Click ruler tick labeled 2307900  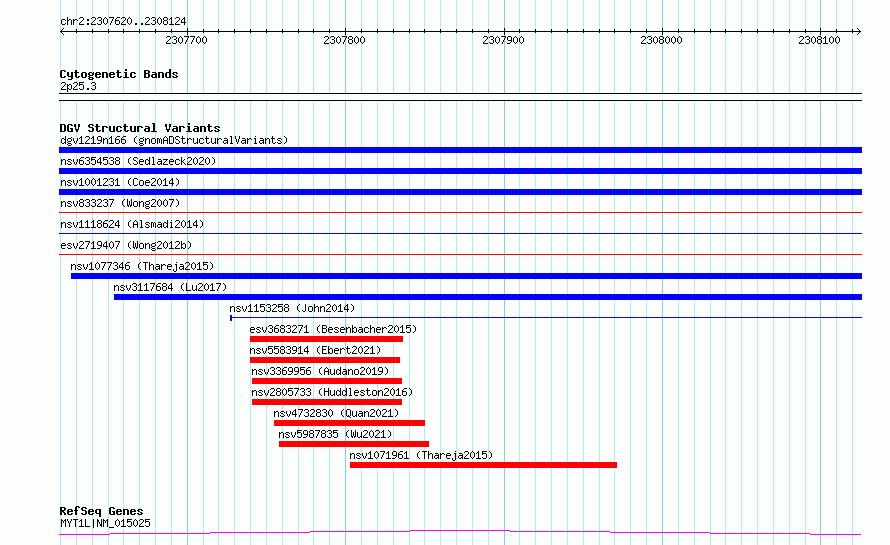tap(503, 40)
